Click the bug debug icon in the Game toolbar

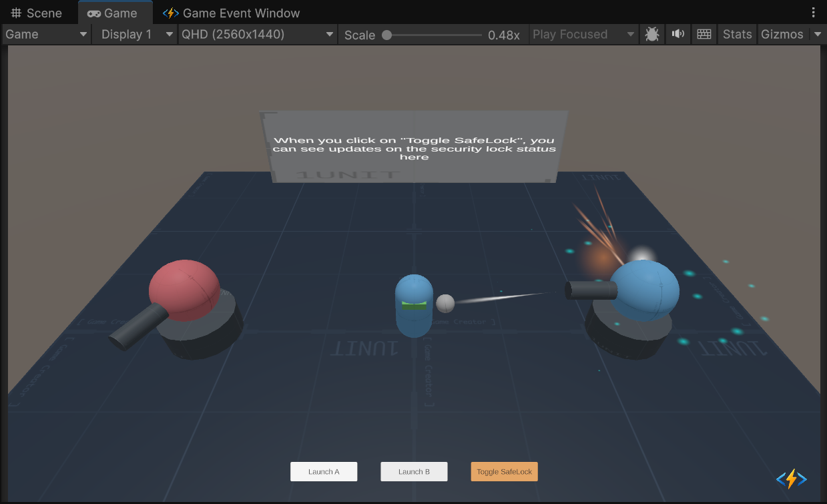point(651,34)
